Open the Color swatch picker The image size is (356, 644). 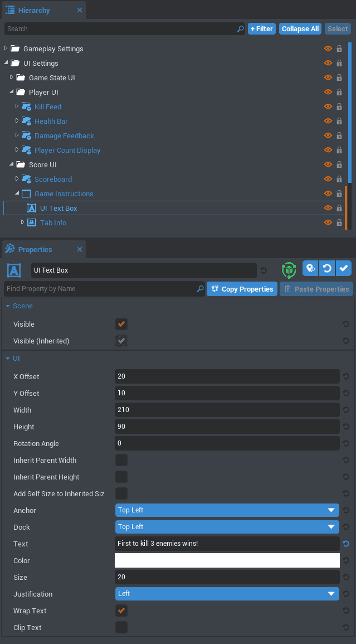point(227,560)
